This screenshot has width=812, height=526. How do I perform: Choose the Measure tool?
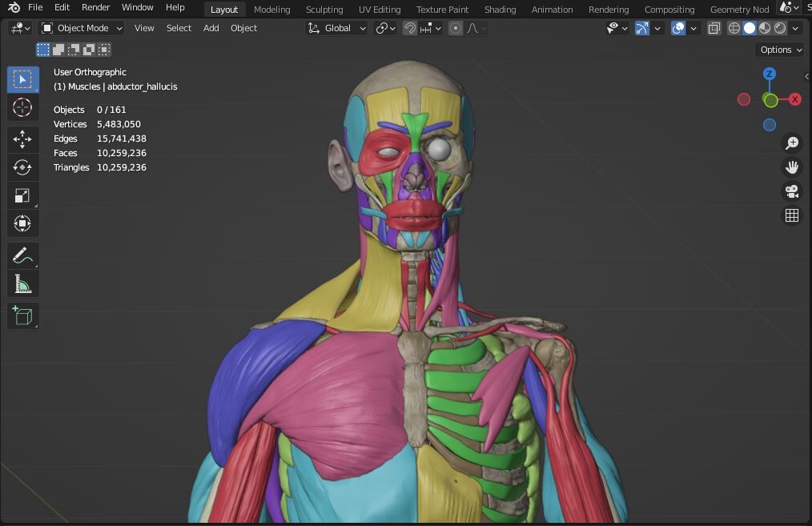click(22, 283)
